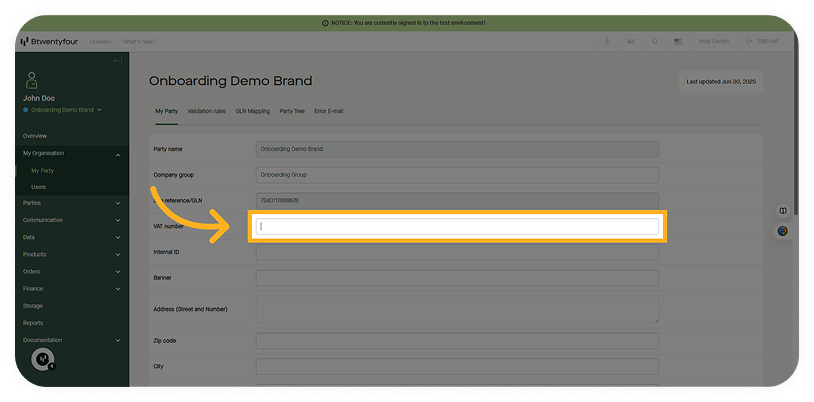Expand the Parties menu section
814x402 pixels.
118,203
